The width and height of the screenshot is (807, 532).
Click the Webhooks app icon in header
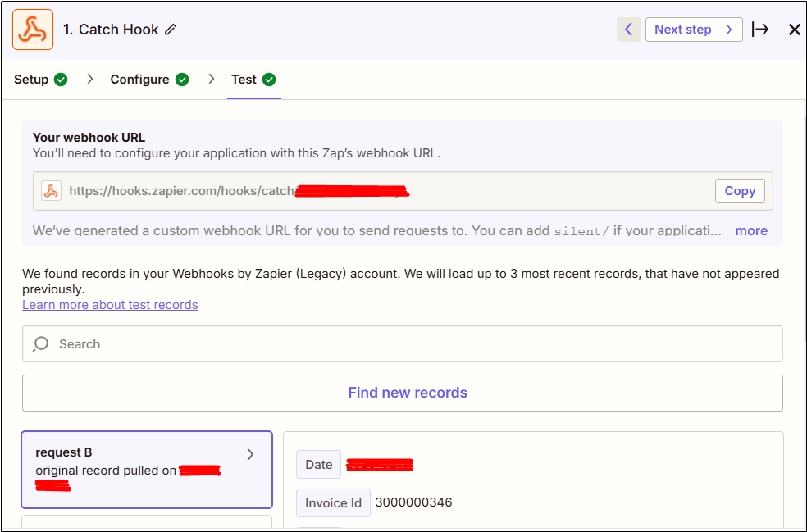(x=33, y=30)
